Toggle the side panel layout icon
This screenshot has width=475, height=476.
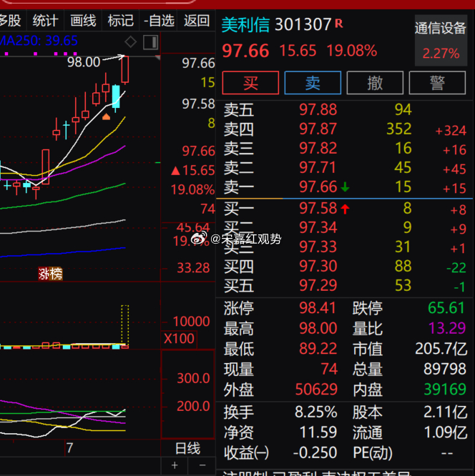150,42
